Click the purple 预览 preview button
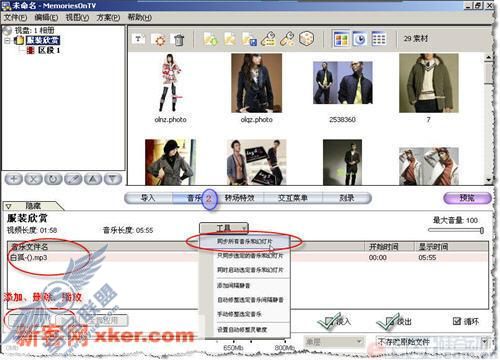500x360 pixels. [467, 198]
